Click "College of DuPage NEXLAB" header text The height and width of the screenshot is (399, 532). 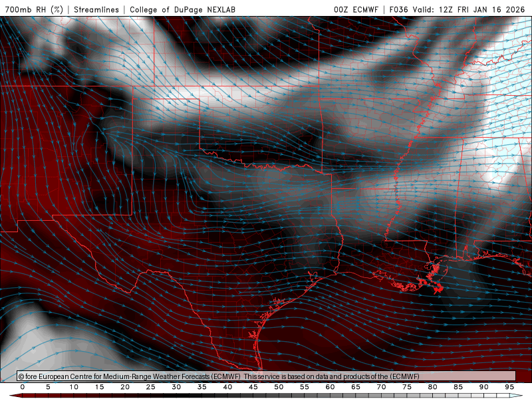pyautogui.click(x=182, y=9)
